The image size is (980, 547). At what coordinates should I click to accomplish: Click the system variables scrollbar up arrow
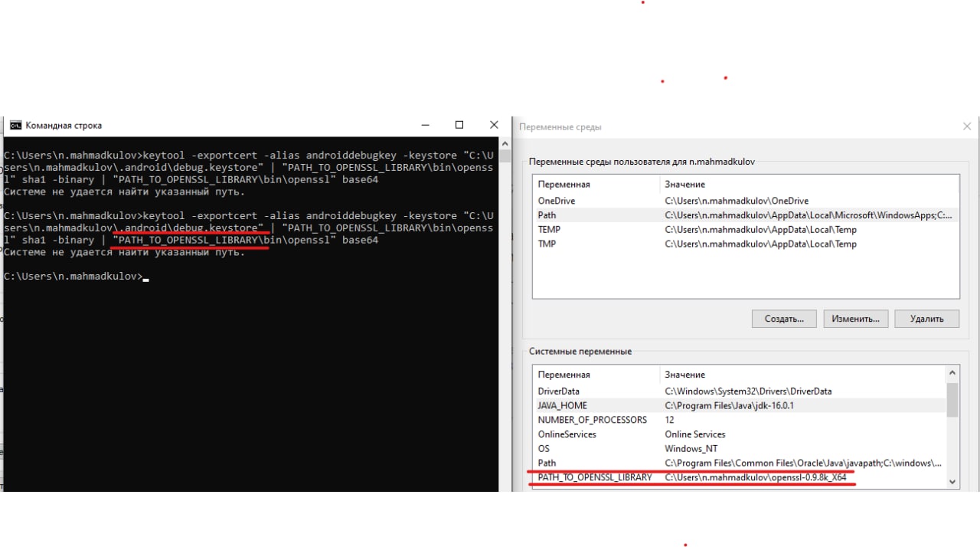coord(952,374)
